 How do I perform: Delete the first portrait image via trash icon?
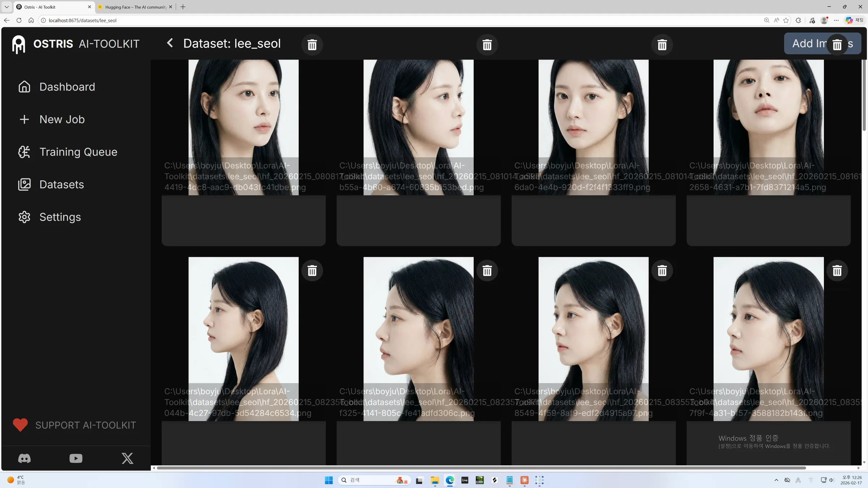(312, 45)
